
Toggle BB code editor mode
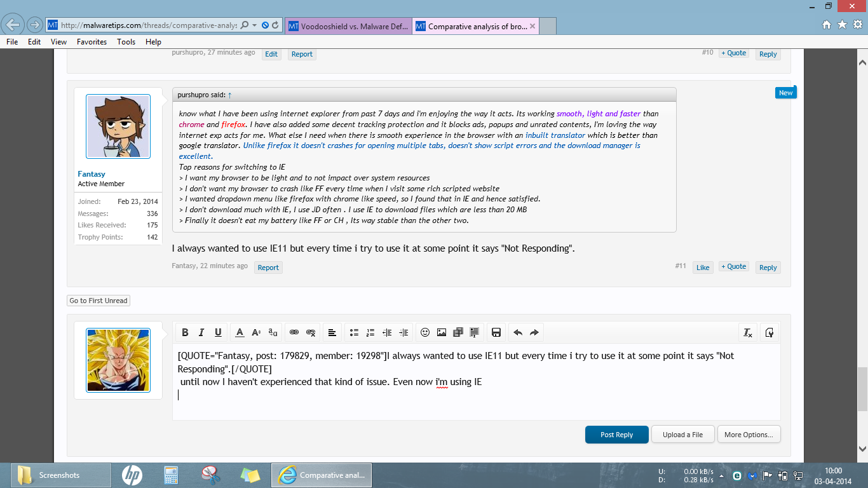[770, 332]
